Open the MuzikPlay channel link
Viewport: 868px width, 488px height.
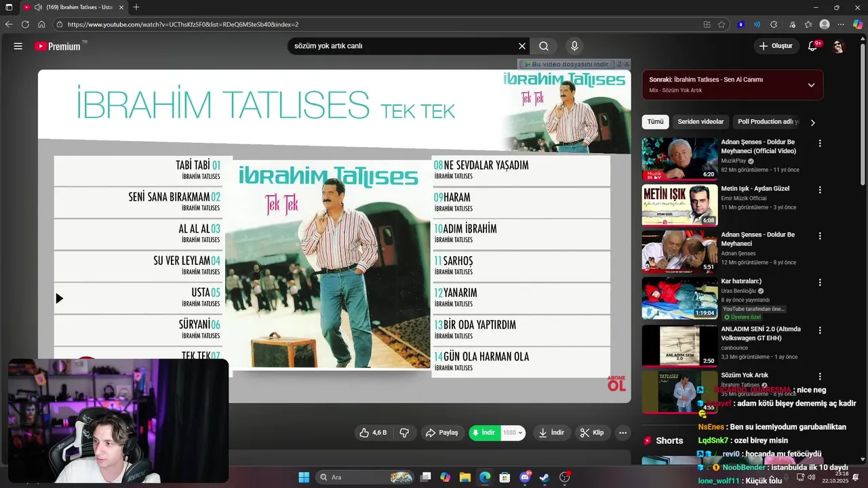[x=733, y=161]
